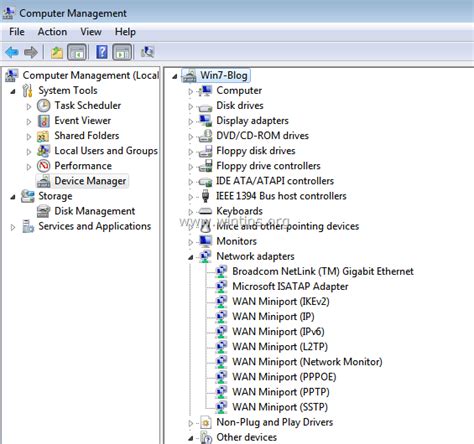Select the Win7-Blog computer name
The width and height of the screenshot is (474, 444).
point(224,76)
